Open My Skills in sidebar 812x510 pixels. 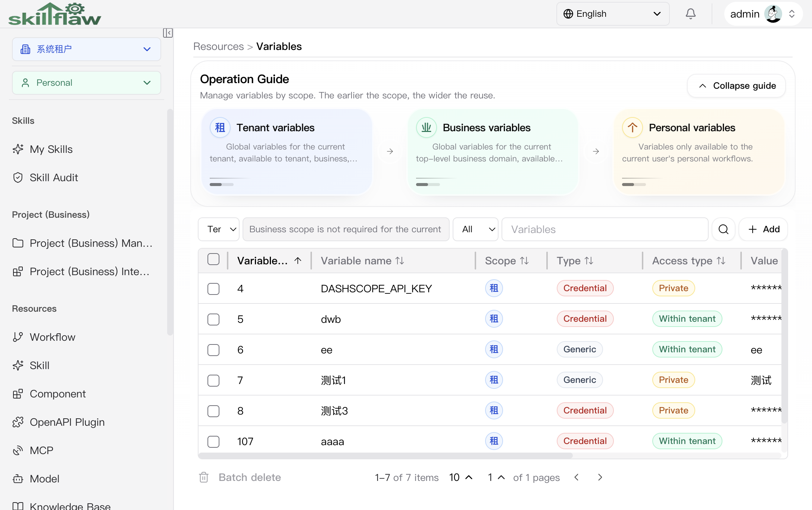point(51,149)
